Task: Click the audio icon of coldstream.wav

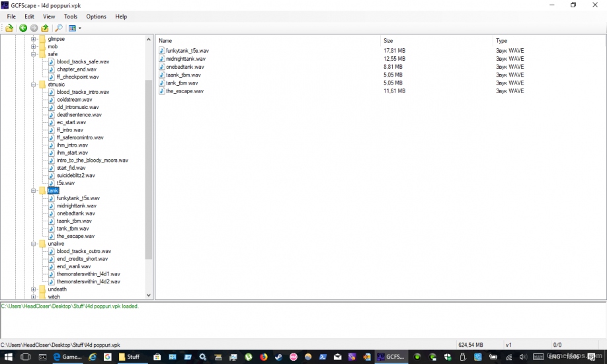Action: click(52, 99)
